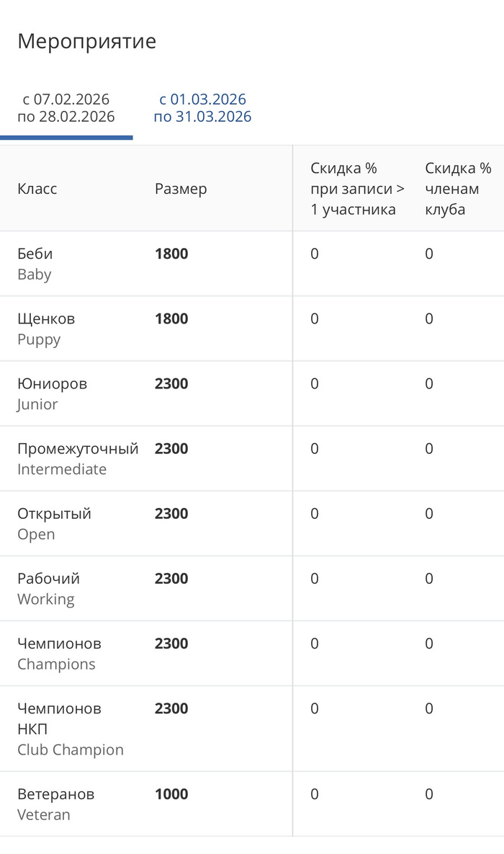Click the Мероприятие section heading
Image resolution: width=504 pixels, height=854 pixels.
[86, 41]
